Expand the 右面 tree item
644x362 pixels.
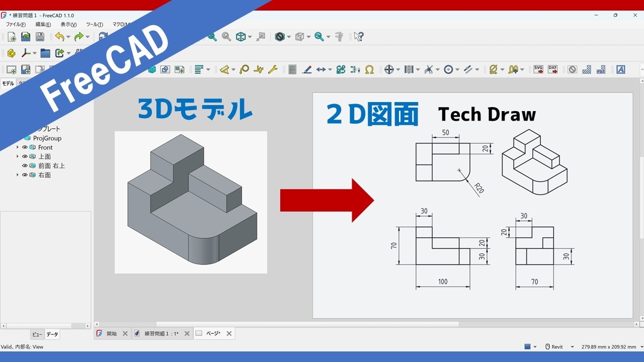pyautogui.click(x=18, y=175)
